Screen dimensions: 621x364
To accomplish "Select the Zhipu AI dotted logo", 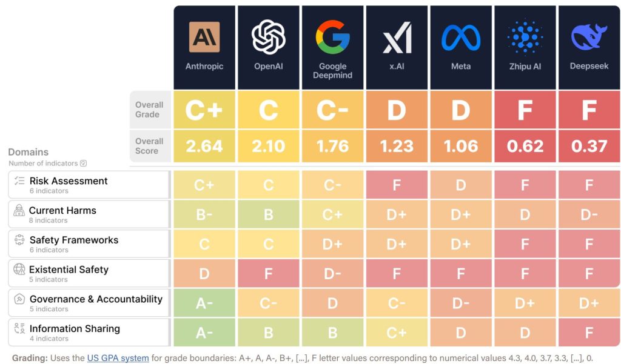I will click(x=525, y=37).
